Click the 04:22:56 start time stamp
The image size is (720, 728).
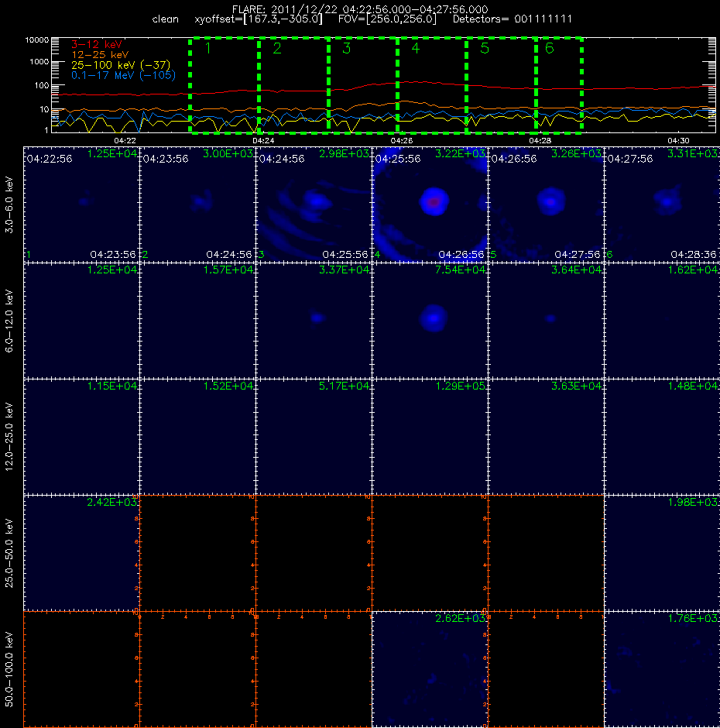[50, 159]
